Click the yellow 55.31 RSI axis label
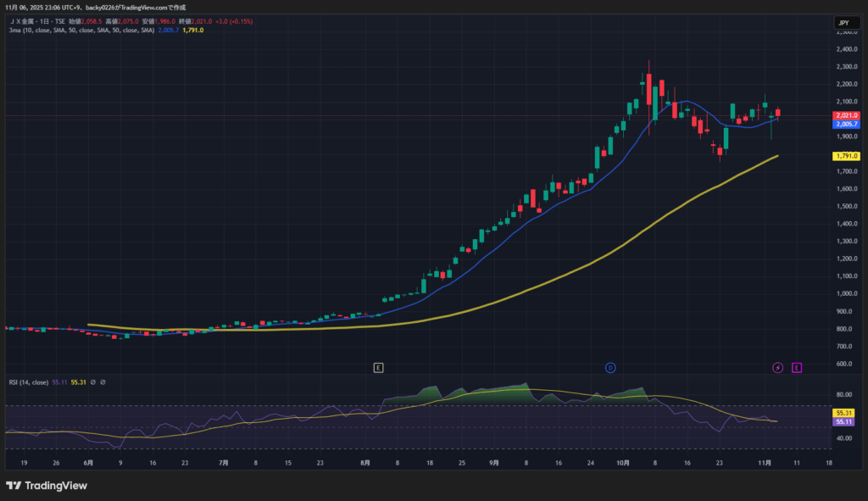This screenshot has height=501, width=868. 843,413
